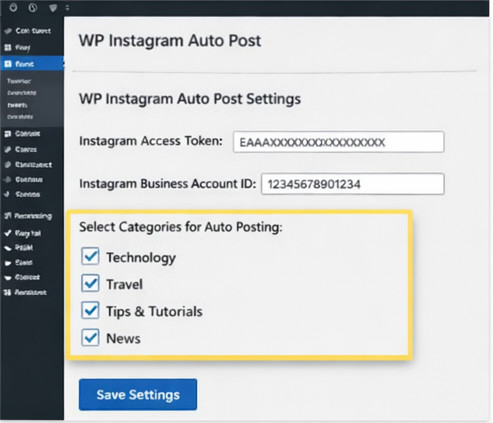Click the "Tips & Tutorials" label text
The width and height of the screenshot is (493, 423).
tap(154, 311)
